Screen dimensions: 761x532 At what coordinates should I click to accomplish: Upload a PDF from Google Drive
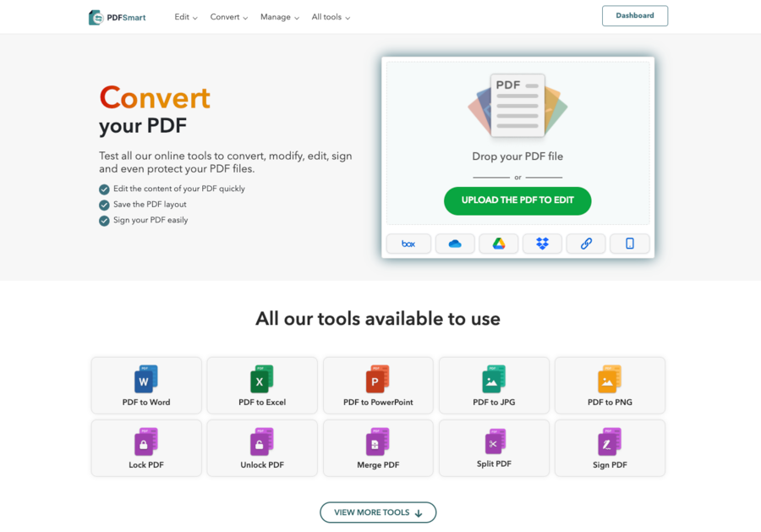(498, 243)
